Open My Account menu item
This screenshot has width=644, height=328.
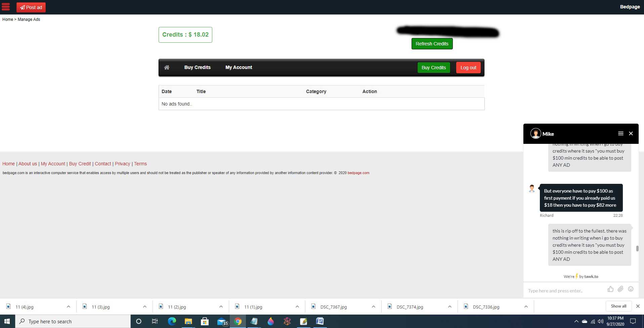tap(239, 67)
